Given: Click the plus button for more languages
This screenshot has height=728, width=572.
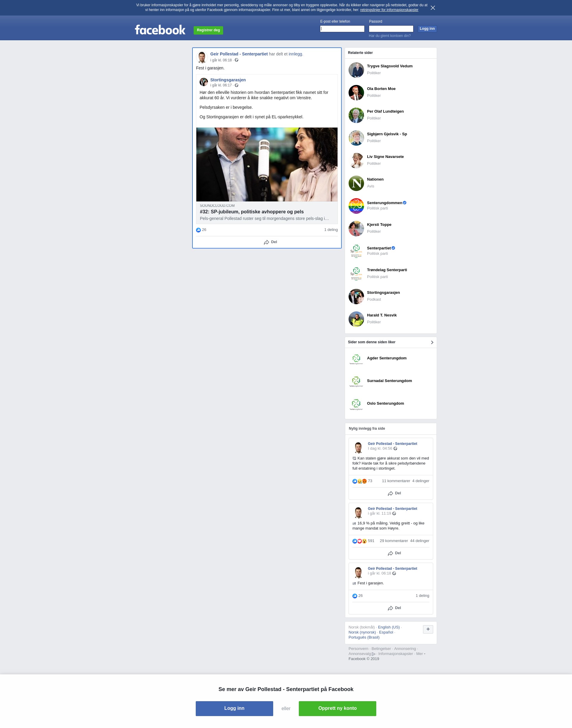Looking at the screenshot, I should (x=428, y=629).
